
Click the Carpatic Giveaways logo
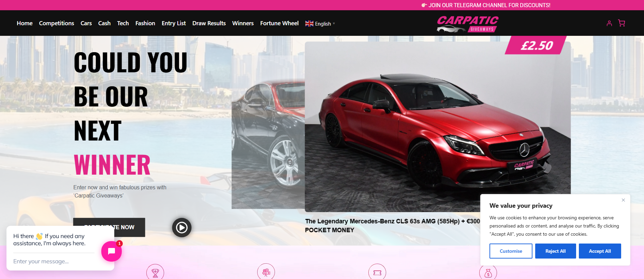468,24
